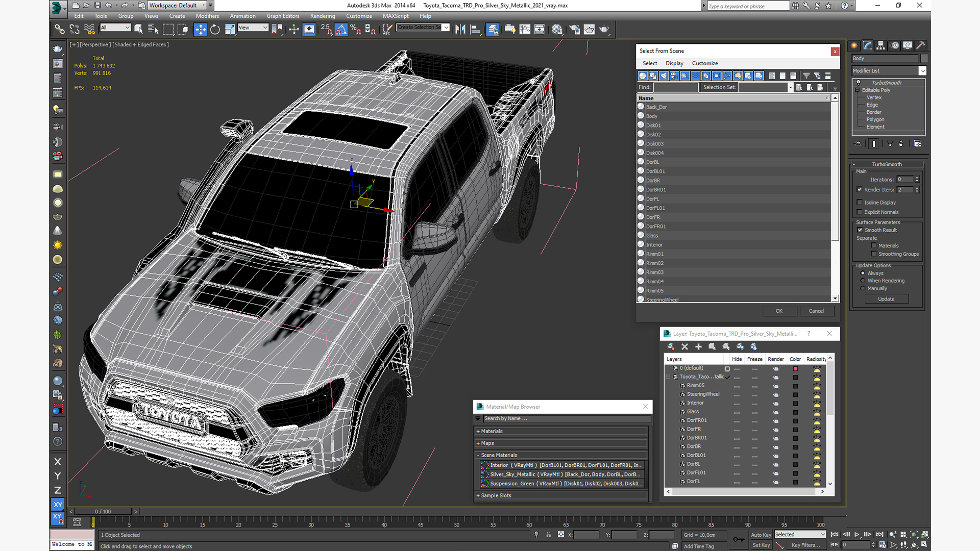Viewport: 980px width, 551px height.
Task: Open the selection filter All dropdown
Action: (115, 28)
